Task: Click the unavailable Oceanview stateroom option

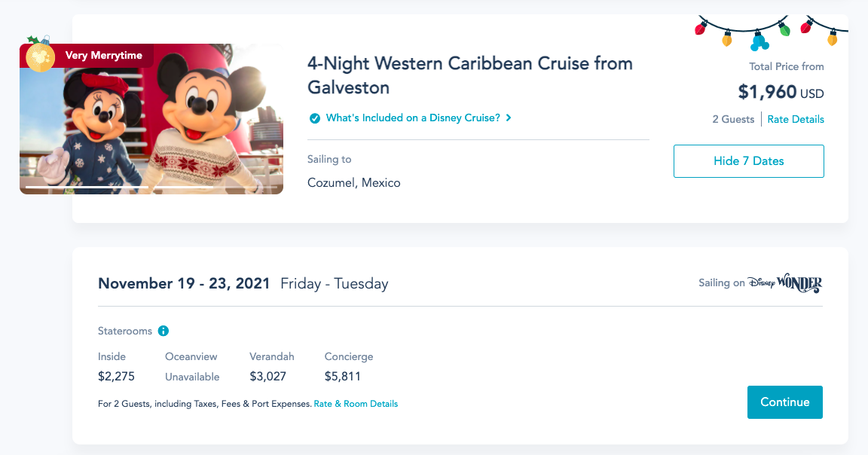Action: (x=192, y=376)
